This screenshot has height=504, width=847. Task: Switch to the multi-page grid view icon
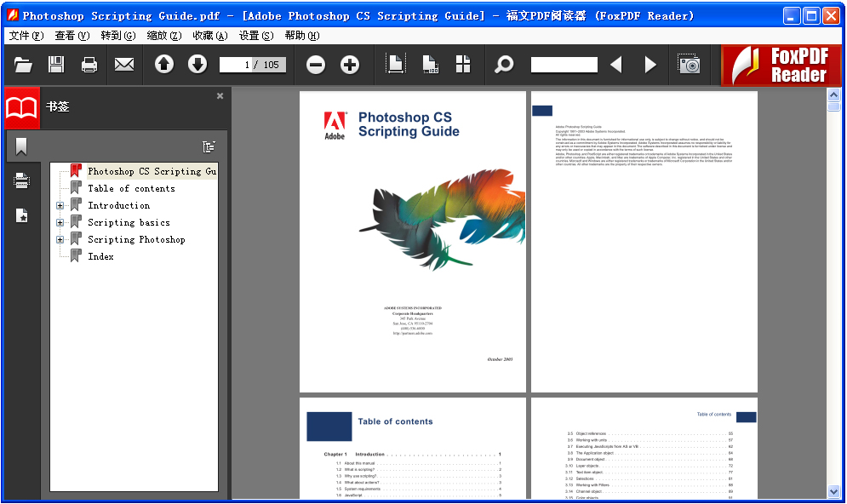click(x=463, y=65)
